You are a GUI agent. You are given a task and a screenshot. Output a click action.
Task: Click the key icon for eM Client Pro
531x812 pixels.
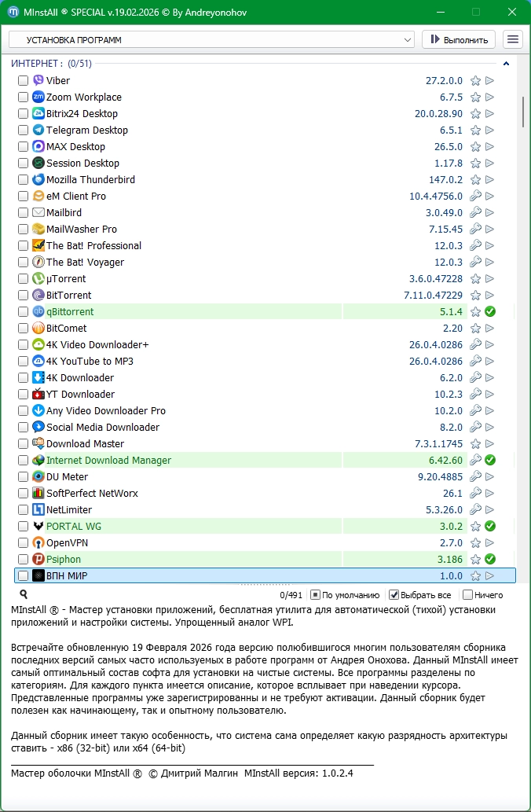(475, 196)
